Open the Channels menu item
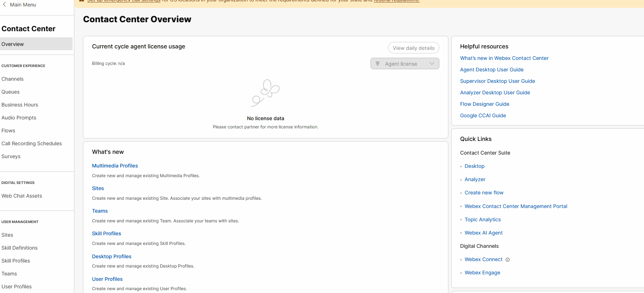The image size is (644, 293). click(13, 79)
